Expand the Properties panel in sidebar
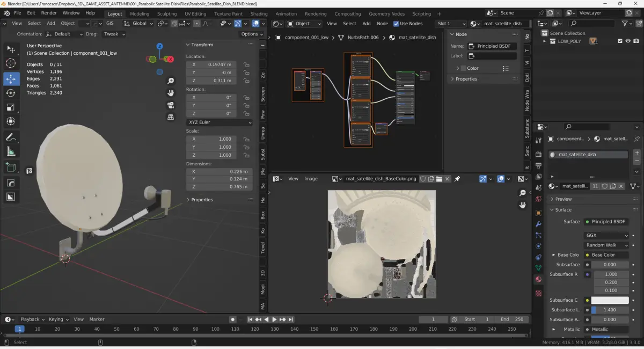The image size is (644, 349). [202, 200]
